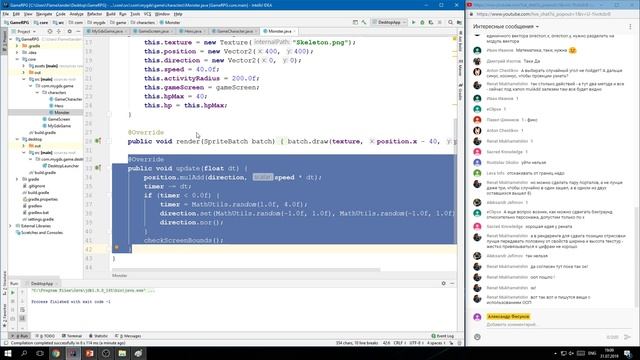Viewport: 640px width, 360px height.
Task: Open the top chat messages filter dropdown
Action: click(506, 27)
